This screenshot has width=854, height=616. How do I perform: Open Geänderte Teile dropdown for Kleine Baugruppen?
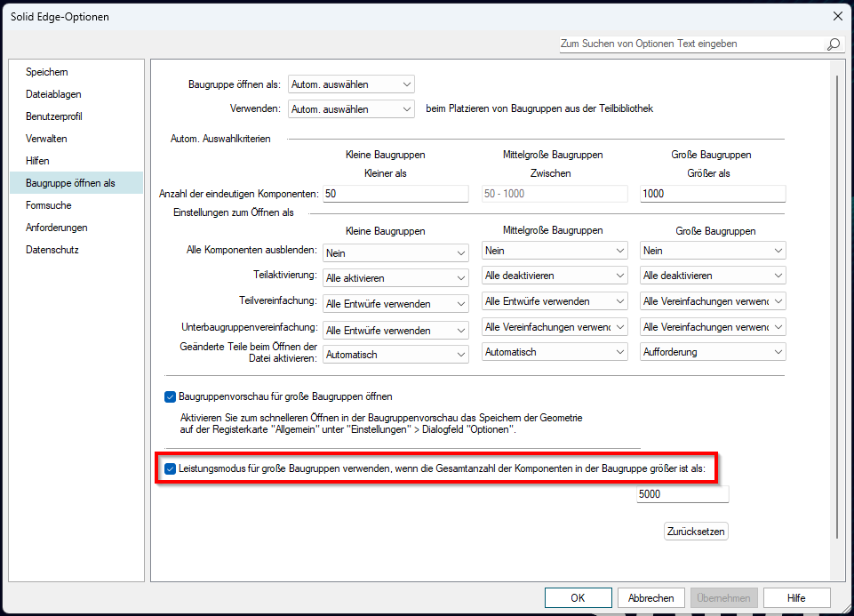coord(395,355)
